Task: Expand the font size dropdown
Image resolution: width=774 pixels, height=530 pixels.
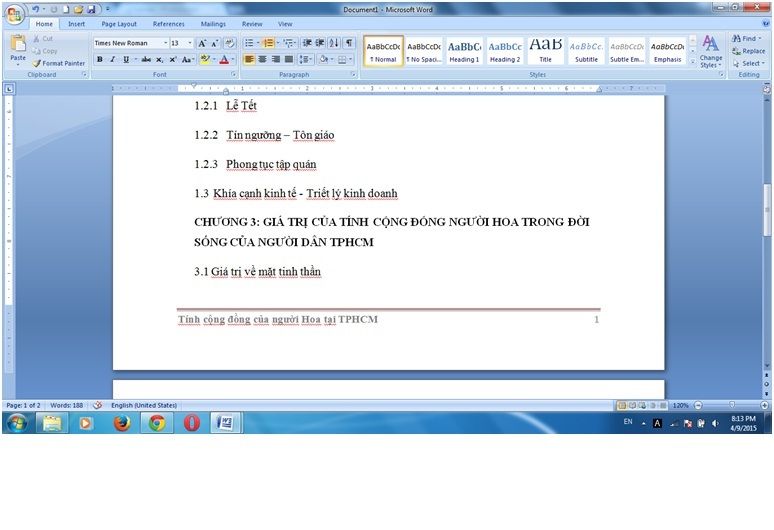Action: [190, 43]
